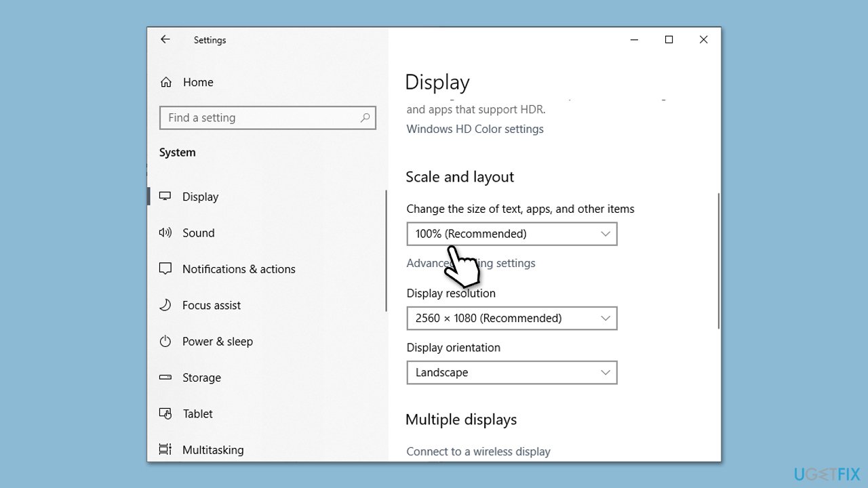Viewport: 868px width, 488px height.
Task: Click the Notifications & actions icon
Action: [x=165, y=269]
